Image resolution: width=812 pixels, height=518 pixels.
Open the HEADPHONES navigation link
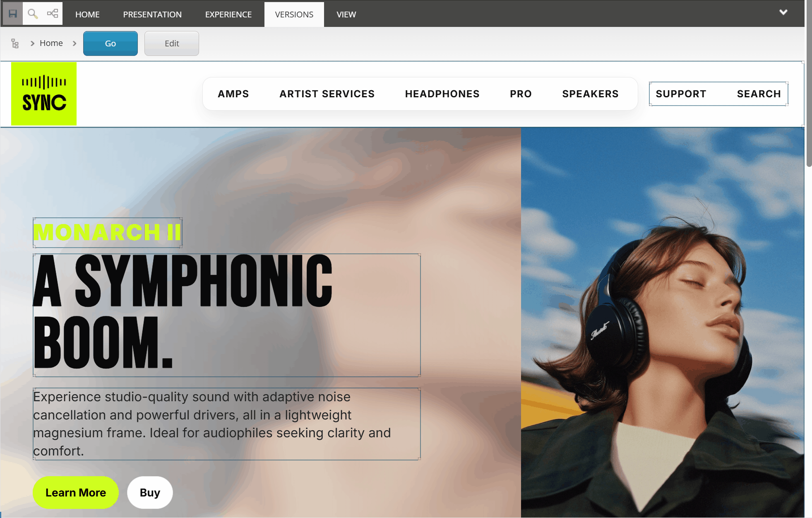tap(442, 94)
